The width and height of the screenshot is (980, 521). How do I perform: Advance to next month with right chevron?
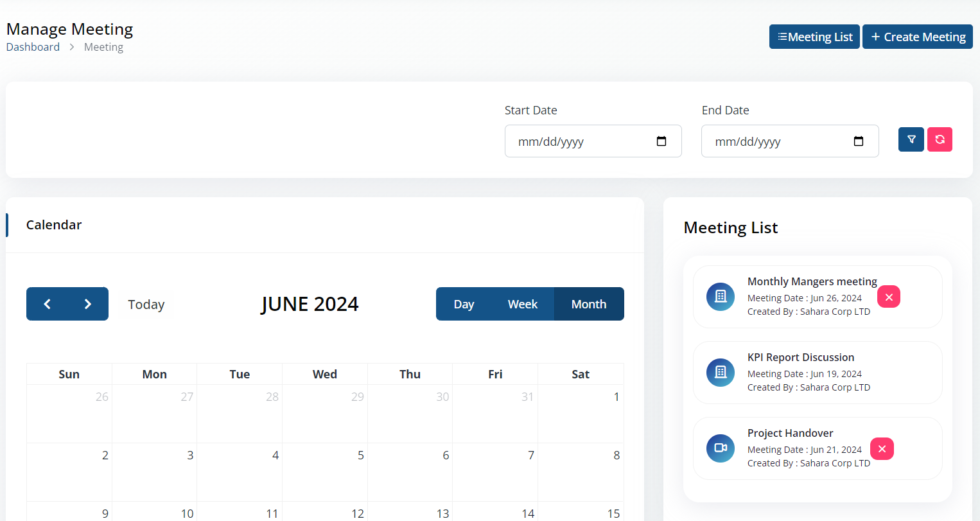pyautogui.click(x=88, y=304)
